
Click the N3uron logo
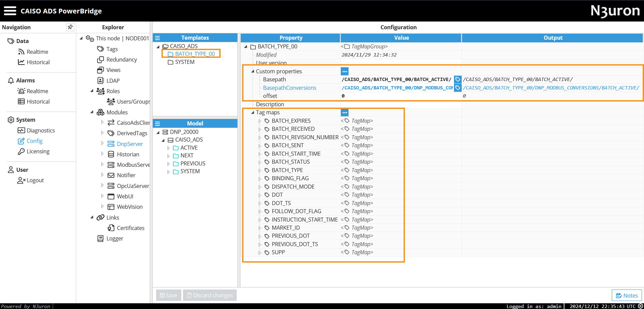pos(615,11)
